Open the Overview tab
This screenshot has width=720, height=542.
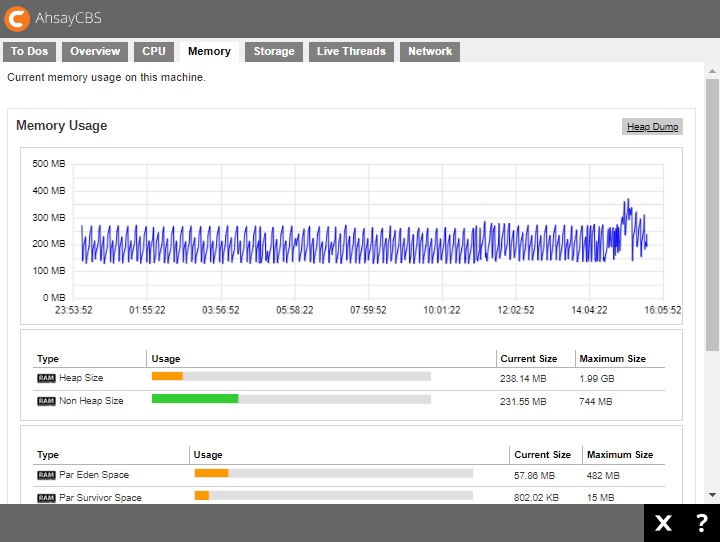pos(95,52)
